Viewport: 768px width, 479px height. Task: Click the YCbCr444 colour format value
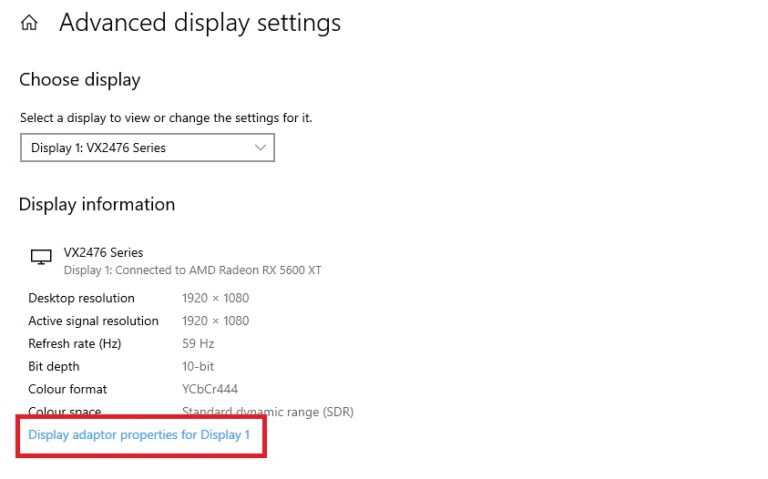210,389
